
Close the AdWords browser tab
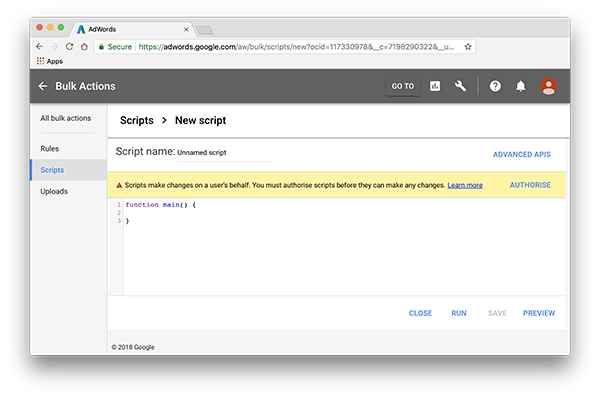pyautogui.click(x=186, y=29)
